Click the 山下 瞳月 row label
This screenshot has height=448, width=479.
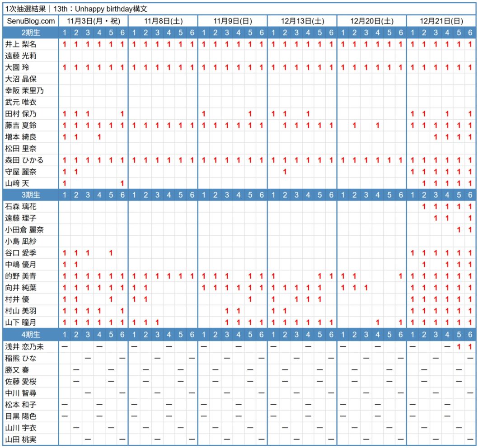click(21, 322)
